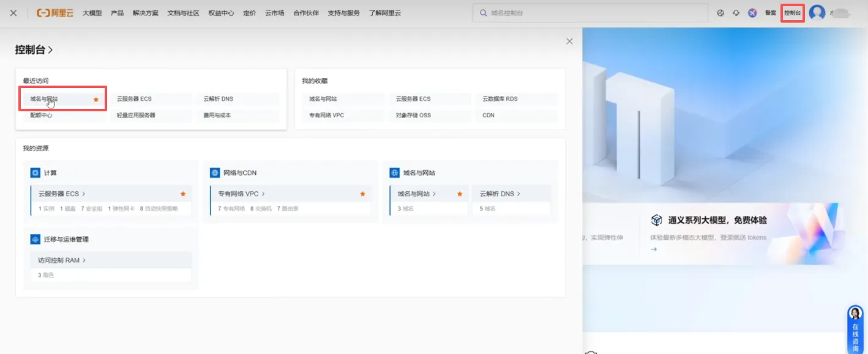Open the user avatar profile icon
The height and width of the screenshot is (354, 868).
[x=817, y=13]
